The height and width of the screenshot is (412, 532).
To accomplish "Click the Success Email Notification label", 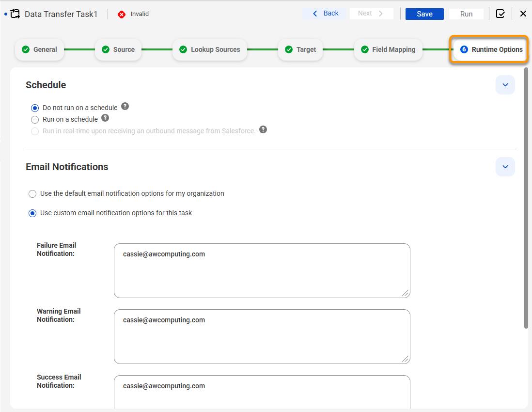I will (59, 381).
